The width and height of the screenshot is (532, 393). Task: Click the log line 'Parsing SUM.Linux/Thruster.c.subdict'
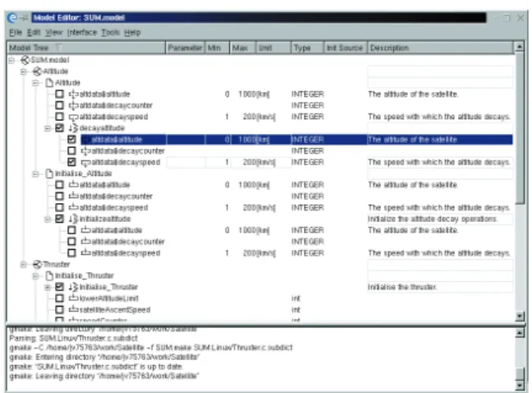click(73, 338)
